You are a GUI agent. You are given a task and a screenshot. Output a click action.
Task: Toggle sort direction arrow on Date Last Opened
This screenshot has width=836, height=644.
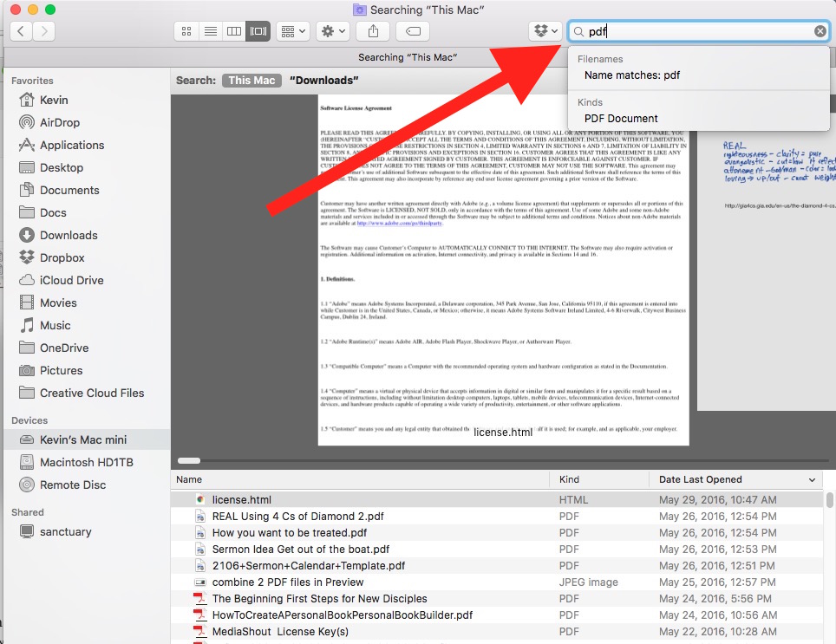tap(812, 480)
